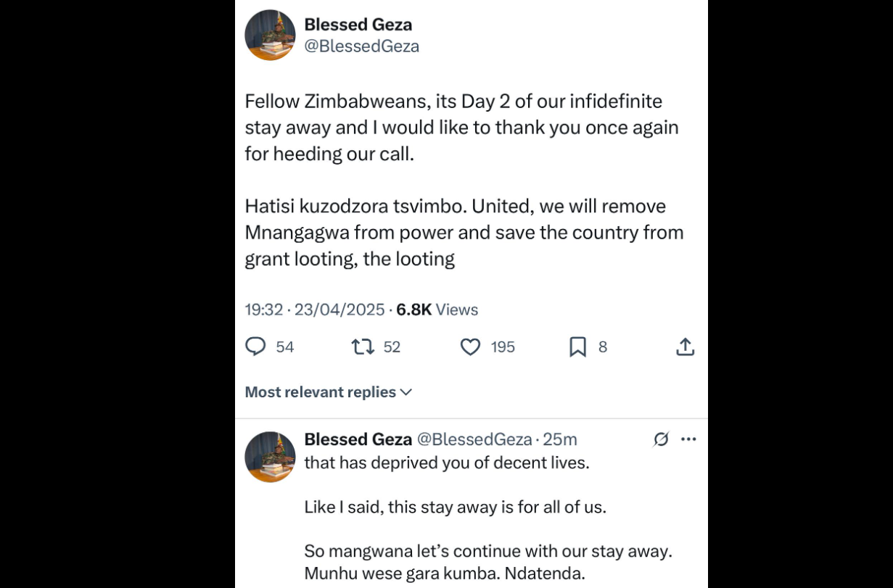This screenshot has width=893, height=588.
Task: Bookmark this tweet
Action: (577, 347)
